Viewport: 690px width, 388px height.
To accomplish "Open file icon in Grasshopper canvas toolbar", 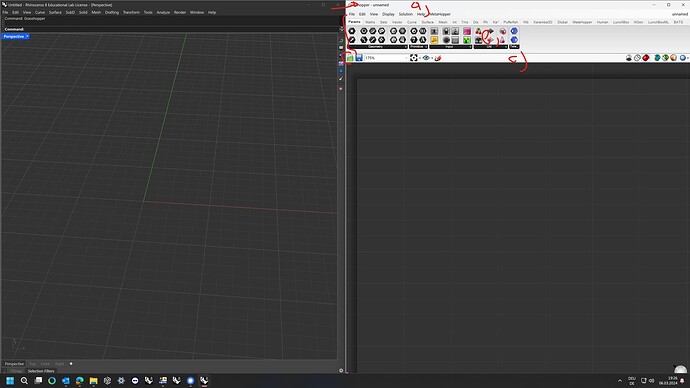I will point(350,58).
